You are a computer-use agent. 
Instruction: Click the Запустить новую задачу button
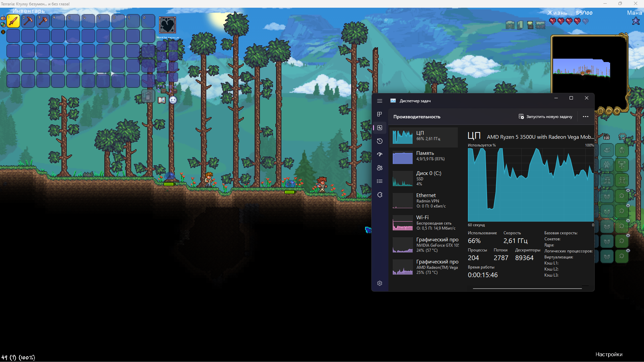point(545,117)
